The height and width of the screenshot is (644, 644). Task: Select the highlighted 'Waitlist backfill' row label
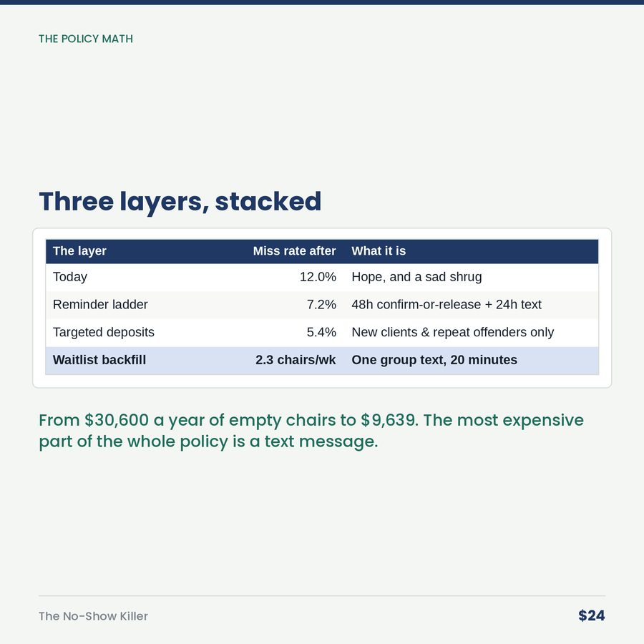coord(99,360)
